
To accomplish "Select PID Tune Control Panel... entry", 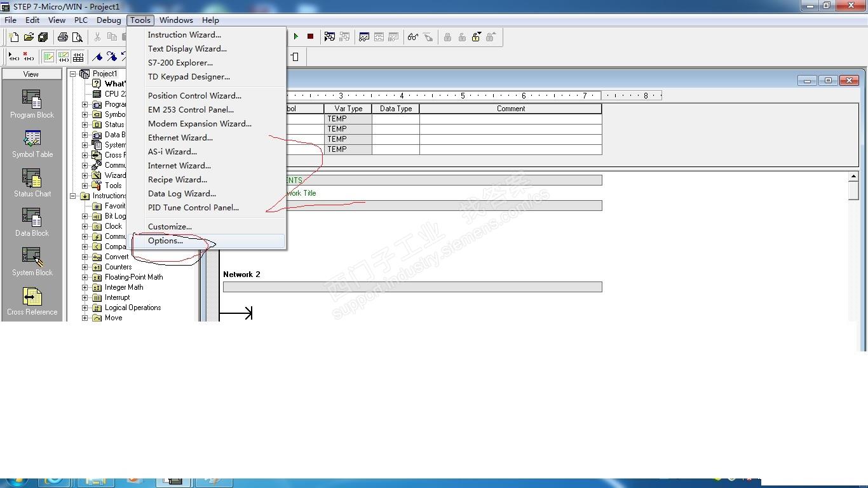I will pos(207,208).
